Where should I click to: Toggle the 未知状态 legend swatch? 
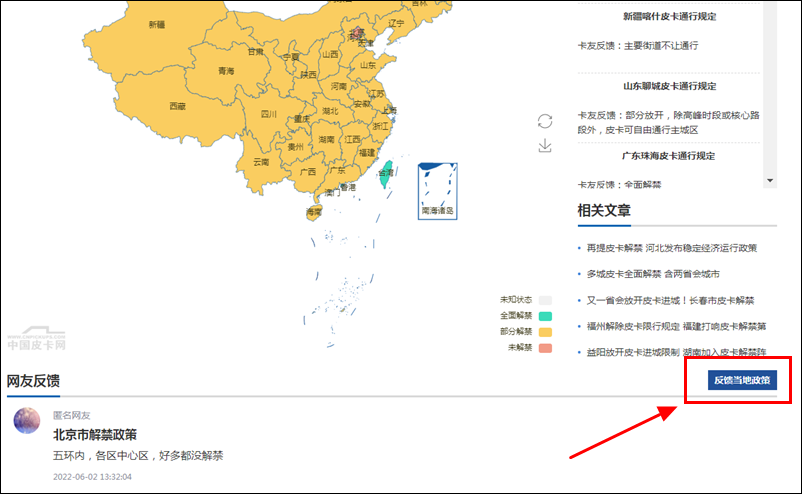pos(545,300)
